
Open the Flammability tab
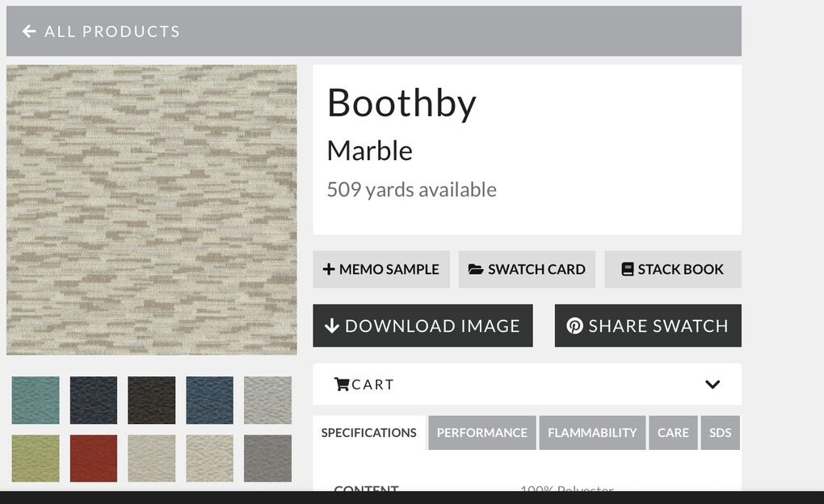click(x=592, y=432)
